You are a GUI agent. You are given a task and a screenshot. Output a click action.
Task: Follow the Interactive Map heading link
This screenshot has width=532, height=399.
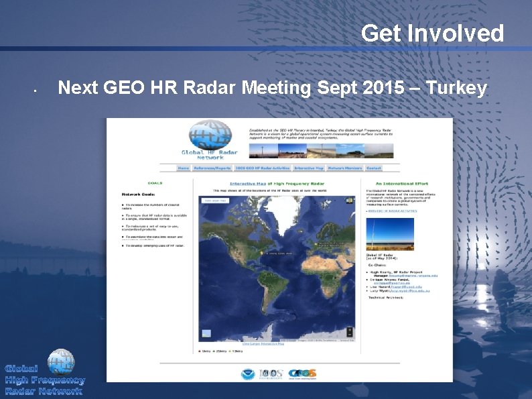click(248, 184)
